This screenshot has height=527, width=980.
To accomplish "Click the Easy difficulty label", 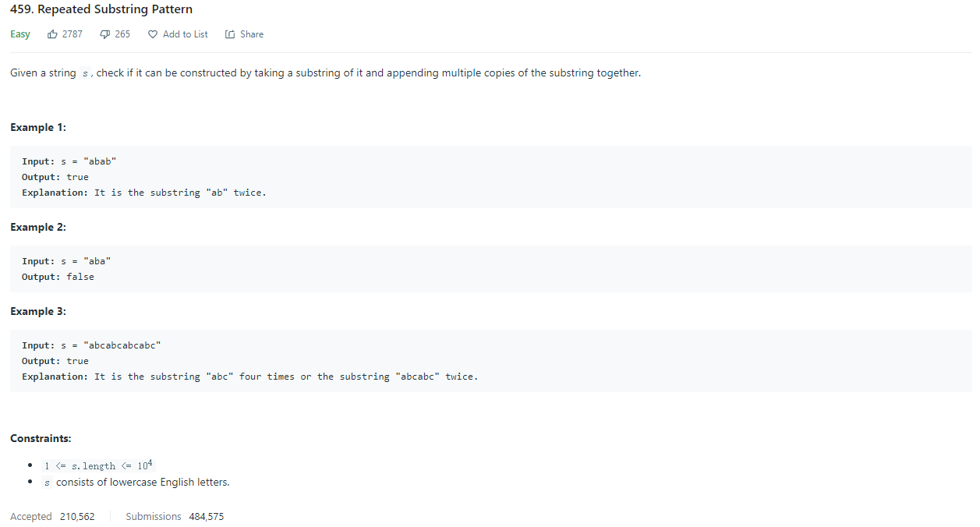I will [x=20, y=34].
